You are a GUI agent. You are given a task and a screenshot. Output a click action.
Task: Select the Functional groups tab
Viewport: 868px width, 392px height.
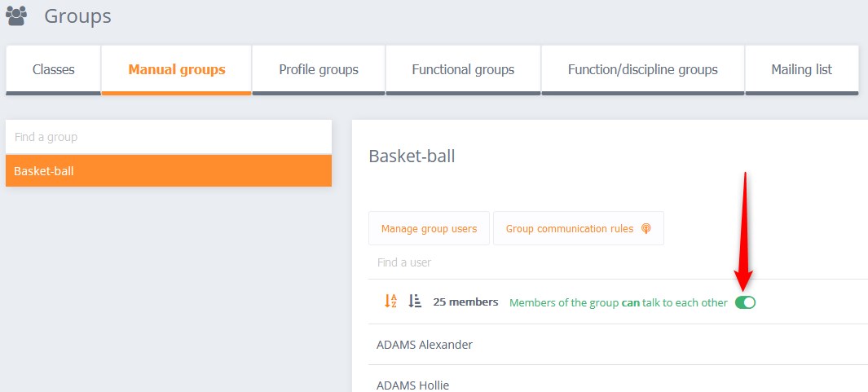(463, 69)
